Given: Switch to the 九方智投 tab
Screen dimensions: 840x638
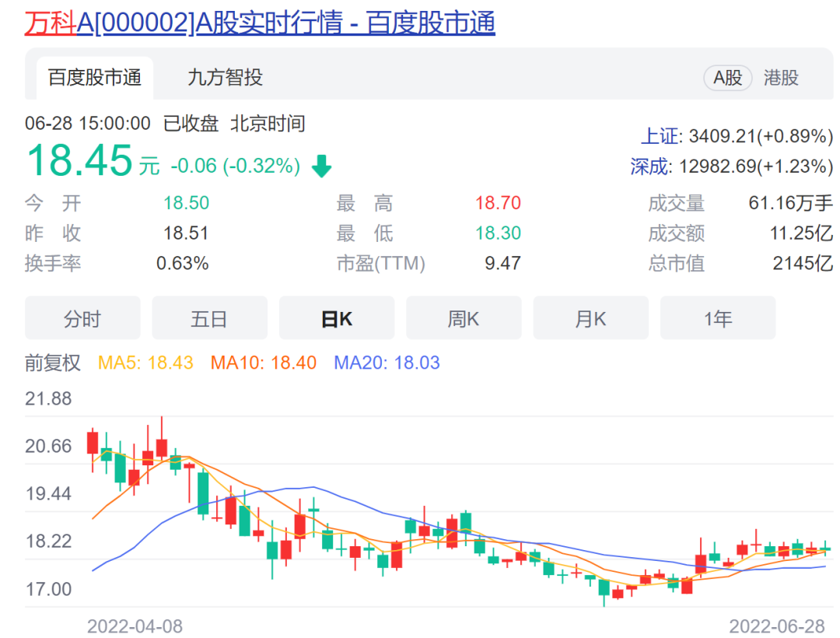Looking at the screenshot, I should pos(225,78).
